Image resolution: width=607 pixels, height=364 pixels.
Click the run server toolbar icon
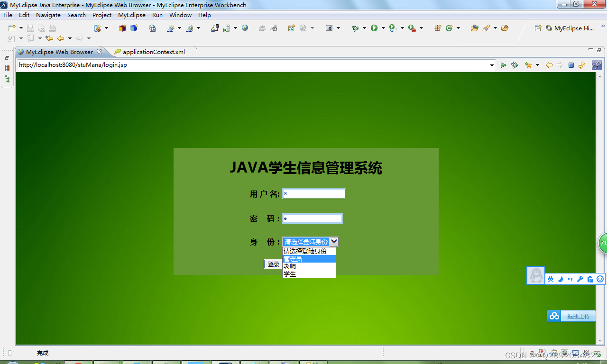(x=227, y=28)
